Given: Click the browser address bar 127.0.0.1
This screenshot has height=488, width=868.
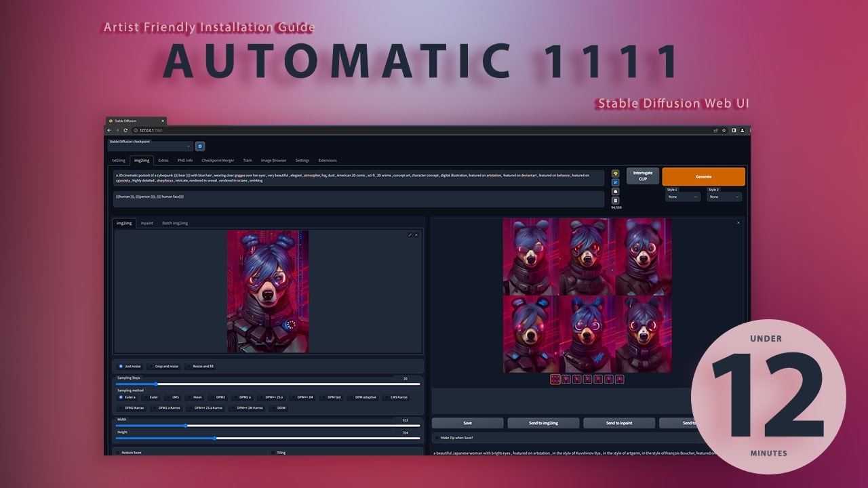Looking at the screenshot, I should pyautogui.click(x=151, y=130).
